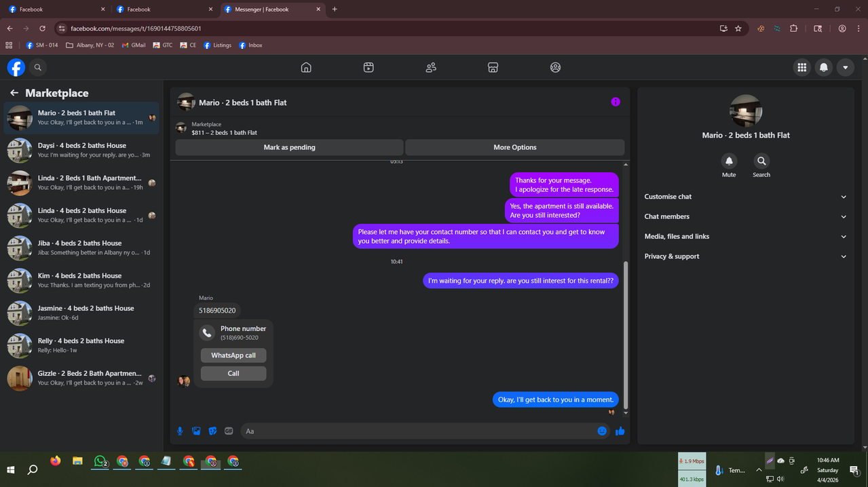Click the phone number text 5186905020 message
Screen dimensions: 868x487
click(217, 311)
